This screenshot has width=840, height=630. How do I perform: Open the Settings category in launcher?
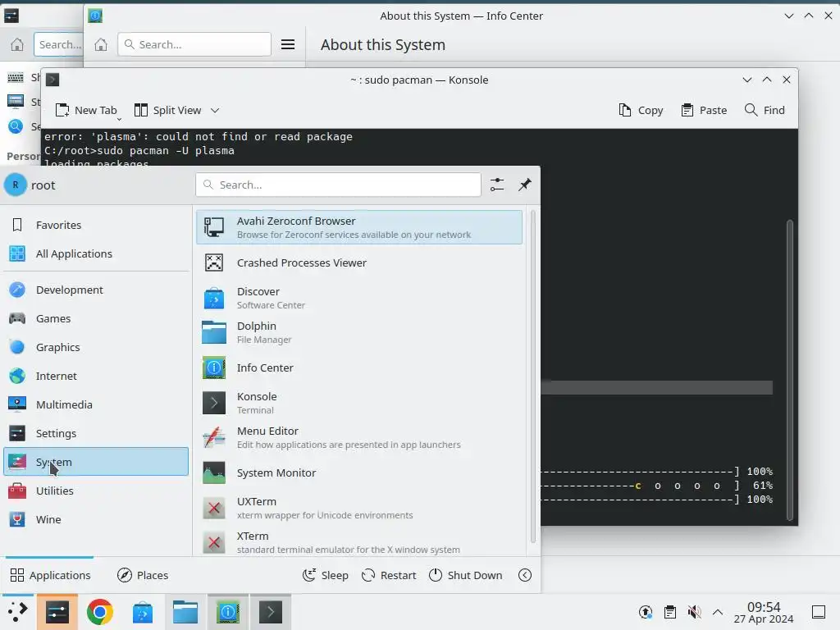(97, 433)
